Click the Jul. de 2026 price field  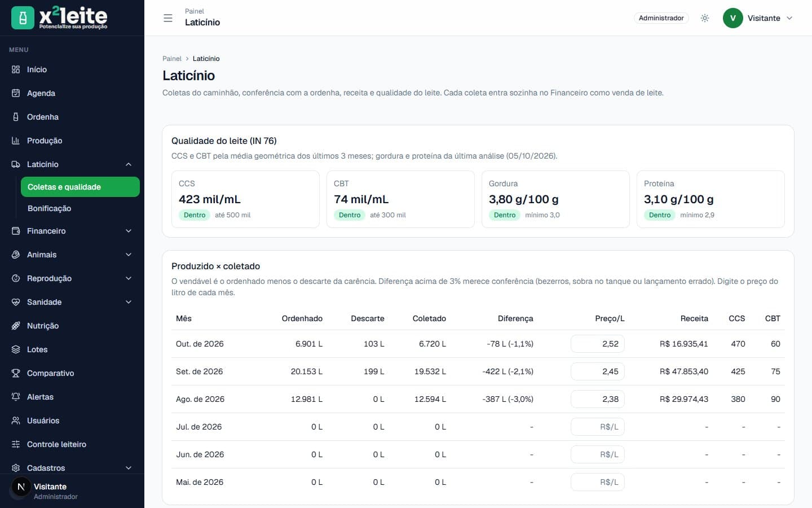[x=598, y=427]
